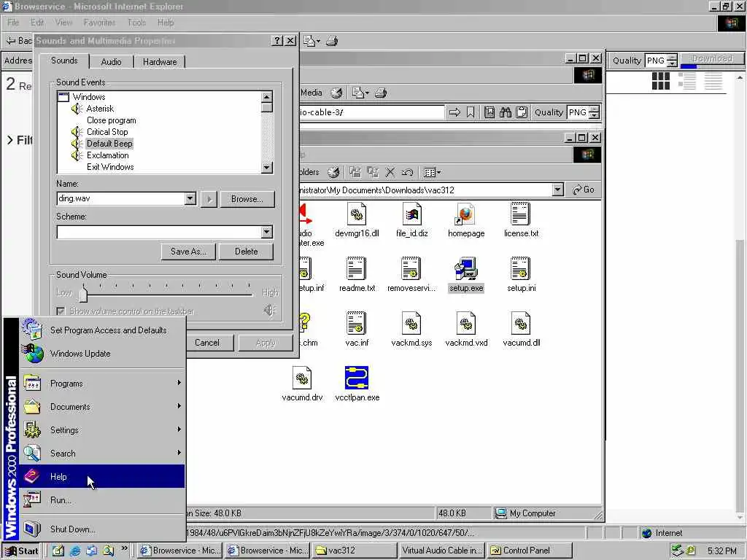
Task: Open the vac312 address bar dropdown
Action: click(558, 190)
